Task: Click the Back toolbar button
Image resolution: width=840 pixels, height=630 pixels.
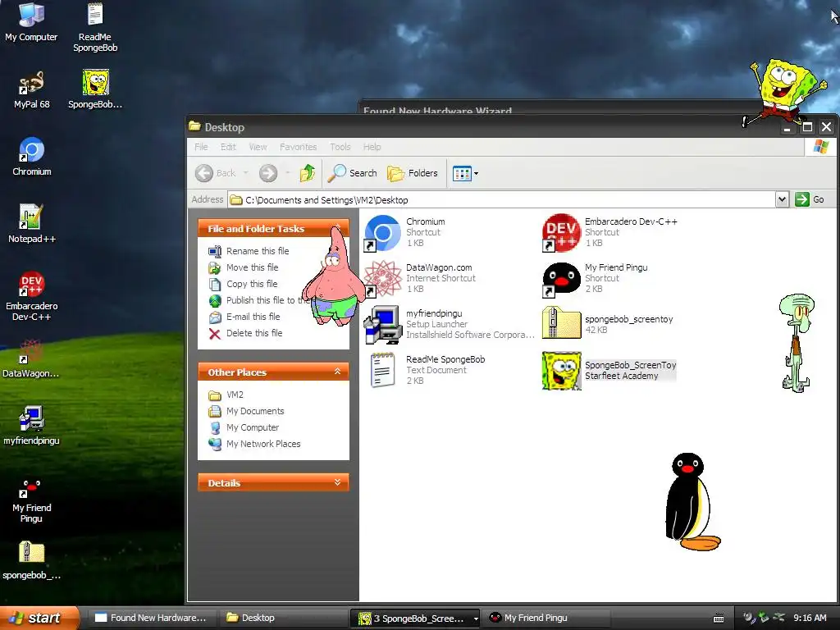Action: 216,173
